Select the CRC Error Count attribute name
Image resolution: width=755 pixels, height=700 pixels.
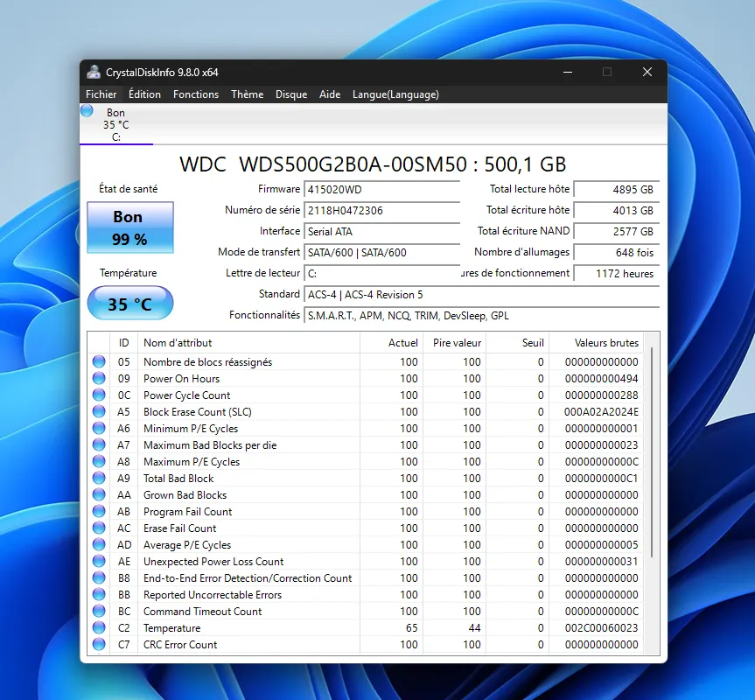point(180,645)
